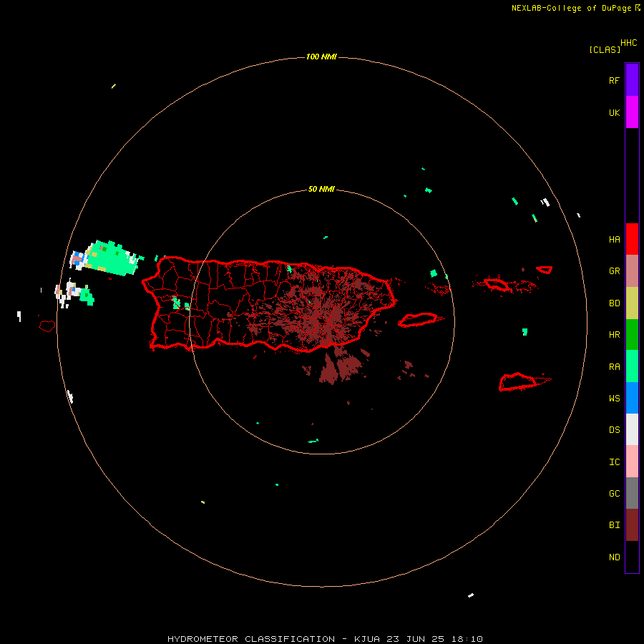Click the IC pink legend swatch
This screenshot has height=644, width=644.
click(x=632, y=462)
